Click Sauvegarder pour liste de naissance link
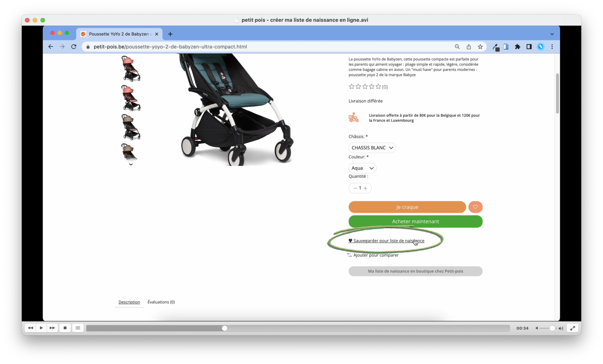 (386, 240)
